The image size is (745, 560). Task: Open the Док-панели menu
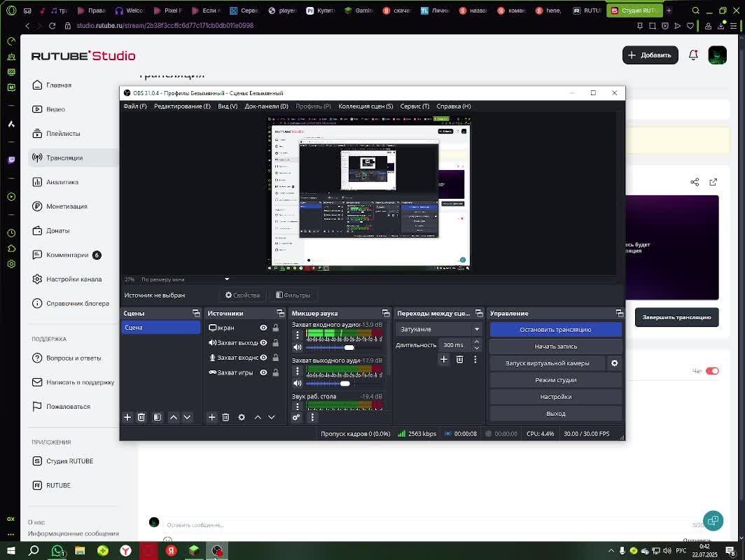click(267, 106)
